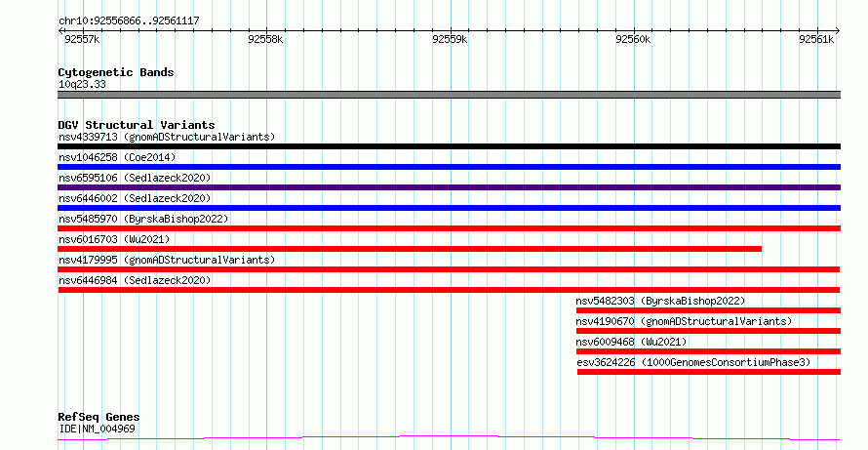Viewport: 868px width, 450px height.
Task: Click the RefSeq Genes track title
Action: pyautogui.click(x=99, y=418)
